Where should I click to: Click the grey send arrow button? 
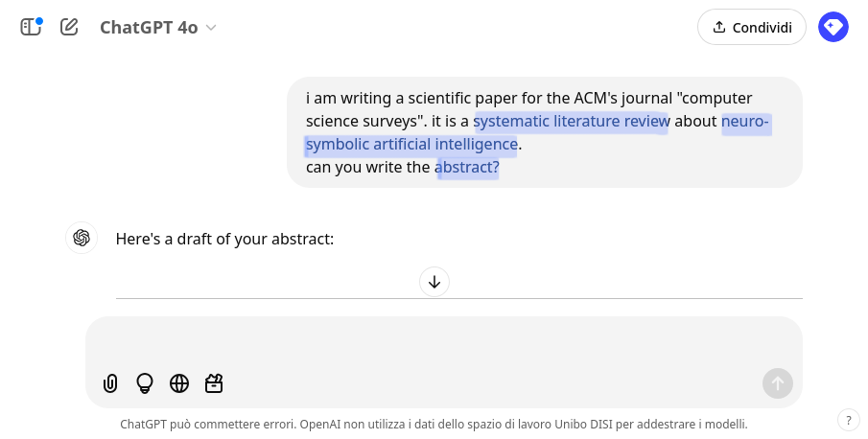click(777, 383)
